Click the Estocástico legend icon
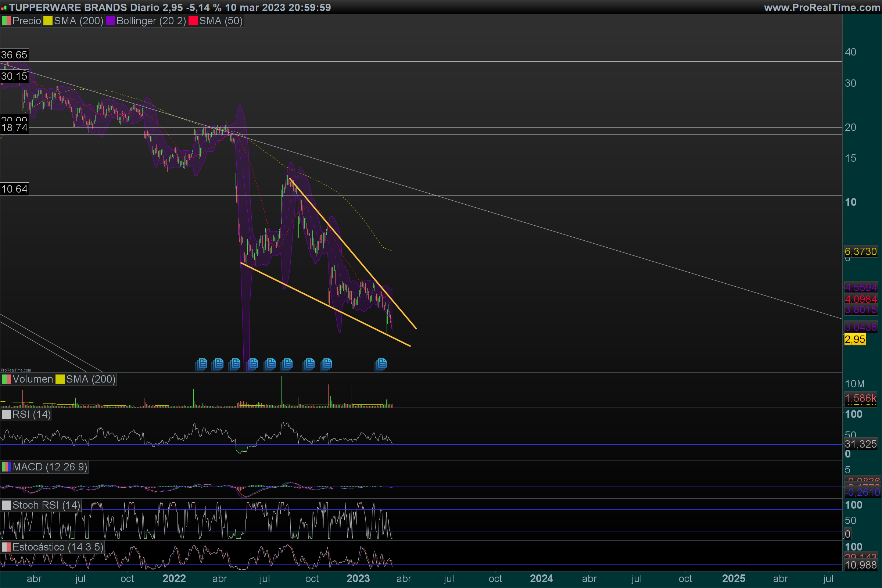The height and width of the screenshot is (588, 882). (6, 547)
